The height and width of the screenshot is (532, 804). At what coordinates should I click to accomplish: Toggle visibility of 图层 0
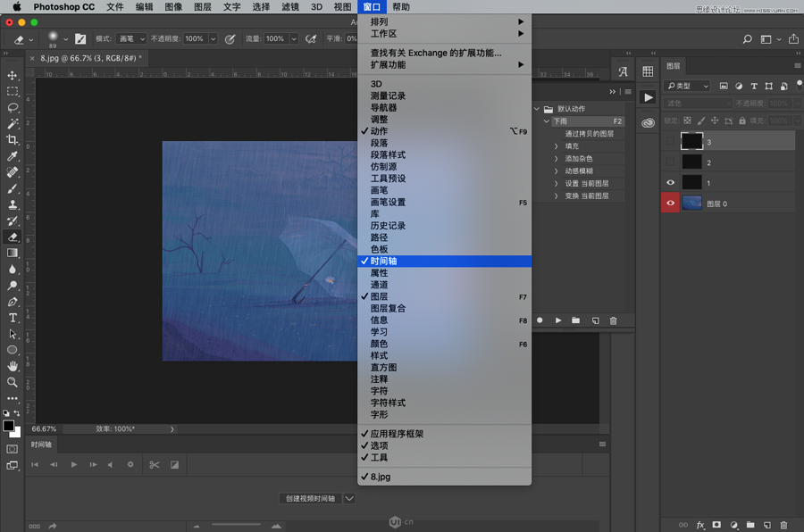[671, 204]
